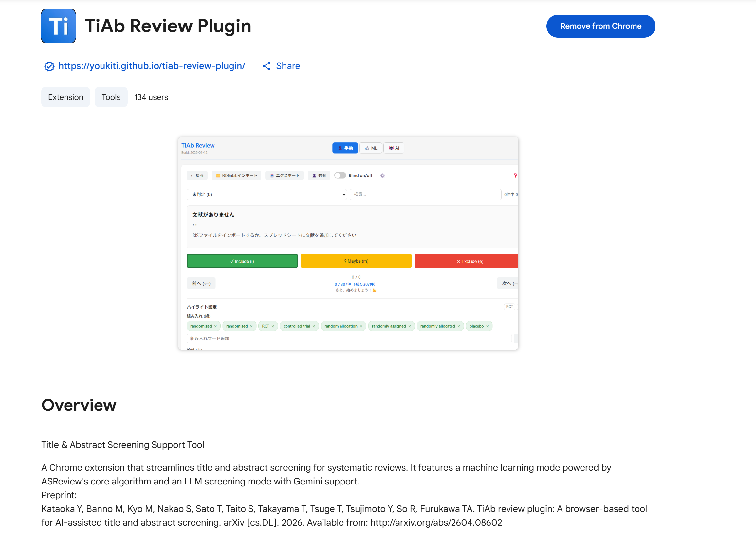756x548 pixels.
Task: Click the Share icon
Action: (266, 66)
